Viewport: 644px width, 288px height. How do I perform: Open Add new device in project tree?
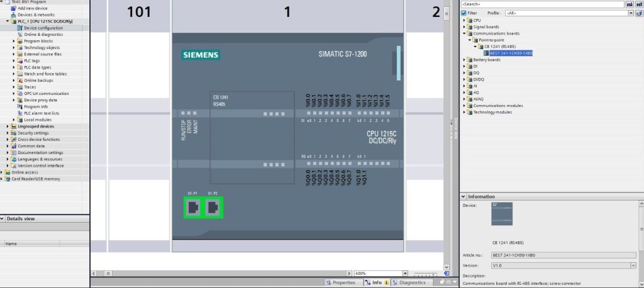tap(32, 8)
